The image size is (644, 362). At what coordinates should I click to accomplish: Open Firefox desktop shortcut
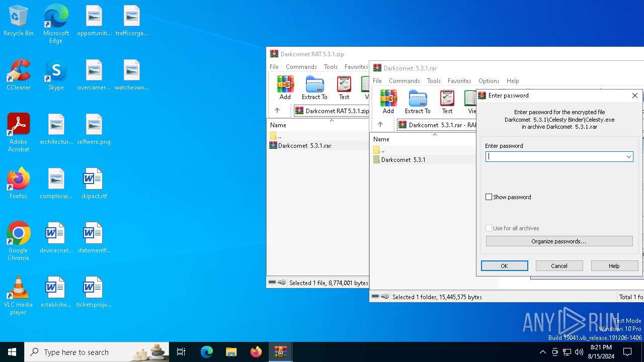click(x=19, y=184)
